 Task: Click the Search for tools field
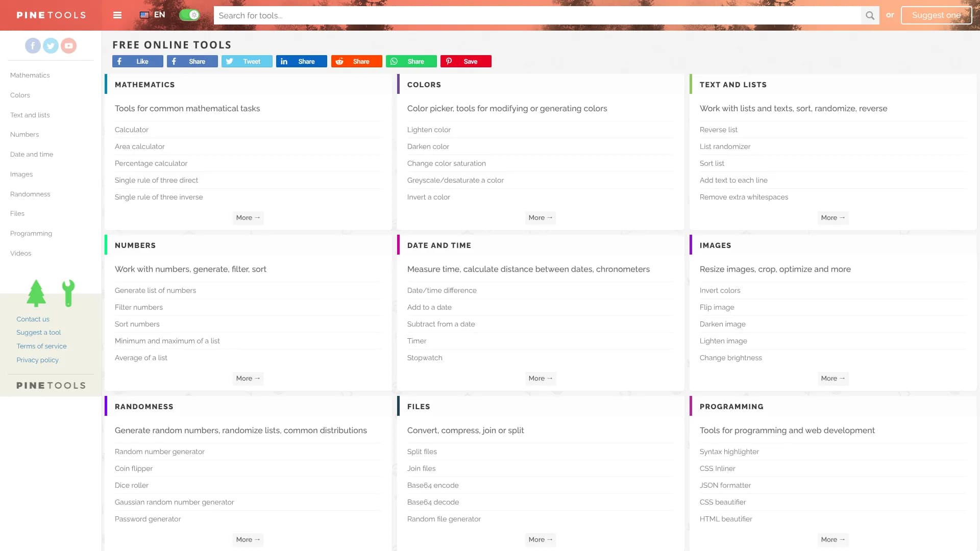pyautogui.click(x=536, y=15)
